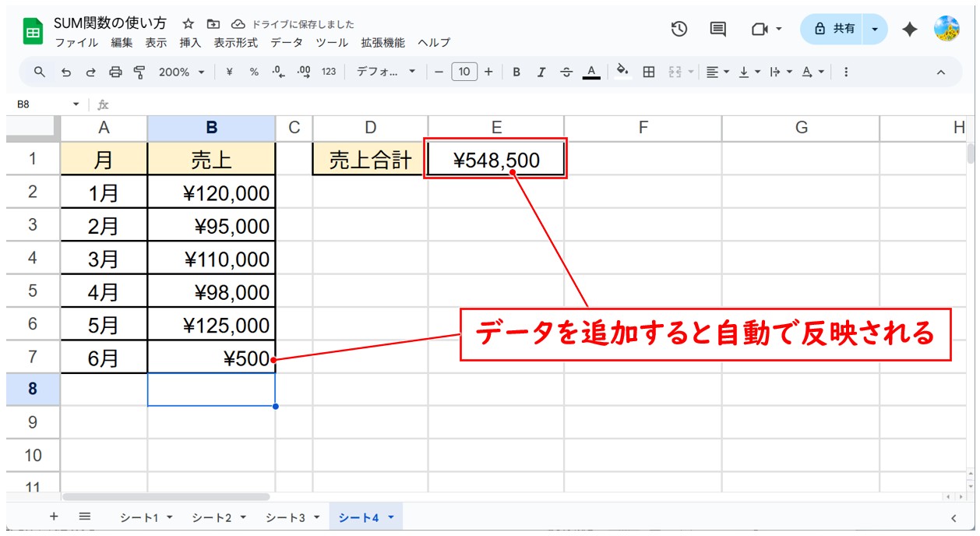The image size is (980, 536).
Task: Open version history clock icon
Action: click(x=679, y=29)
